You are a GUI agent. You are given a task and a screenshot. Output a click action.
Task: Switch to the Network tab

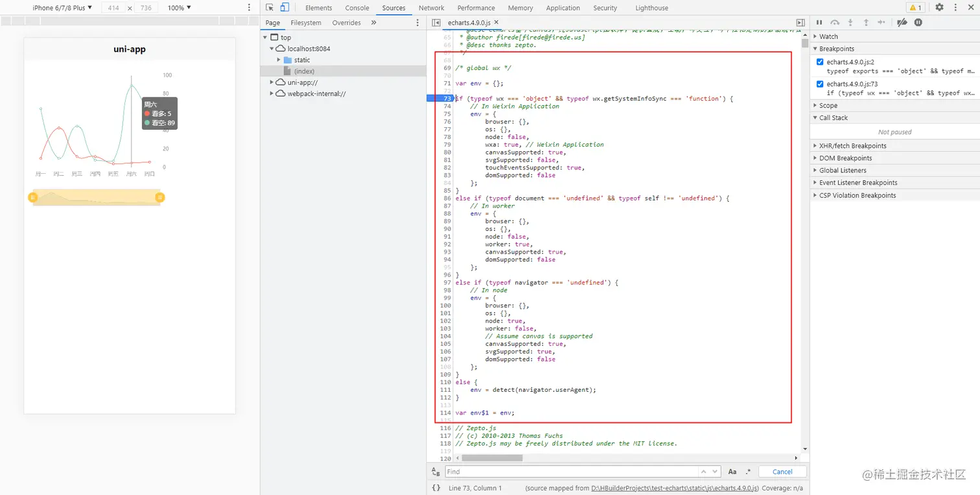coord(431,8)
